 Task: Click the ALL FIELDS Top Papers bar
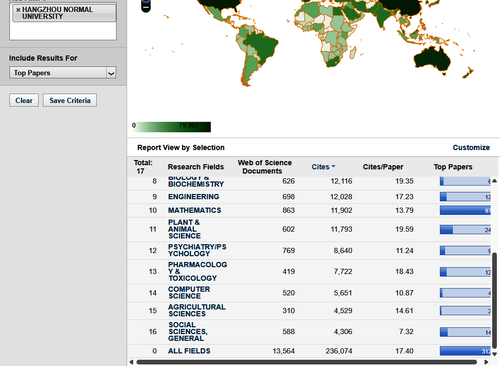pos(465,351)
